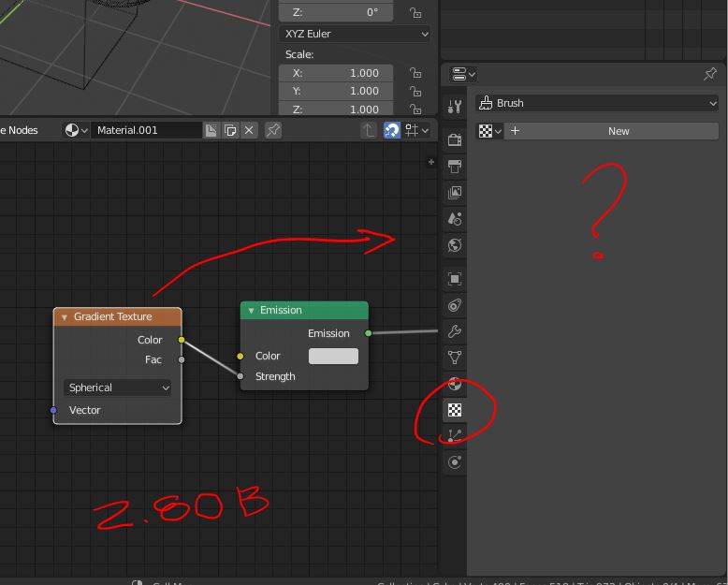Toggle the lock for rotation Z
728x585 pixels.
(x=415, y=12)
